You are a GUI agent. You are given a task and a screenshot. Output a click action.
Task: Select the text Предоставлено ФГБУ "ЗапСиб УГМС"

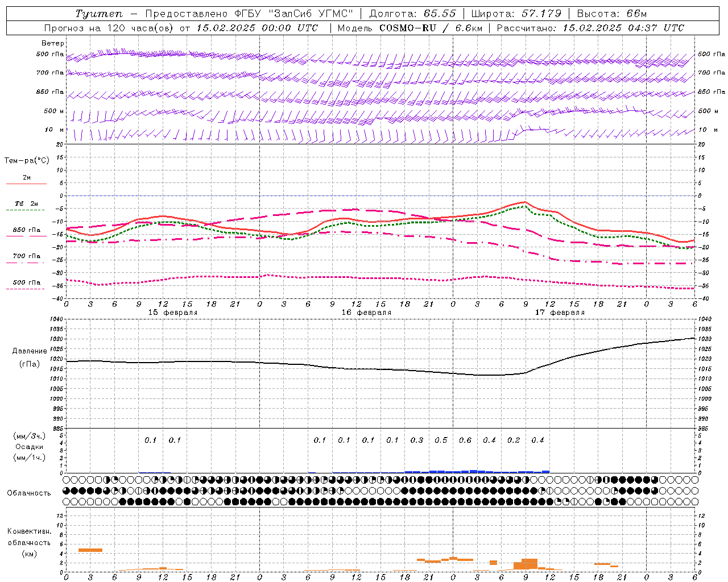pyautogui.click(x=249, y=14)
